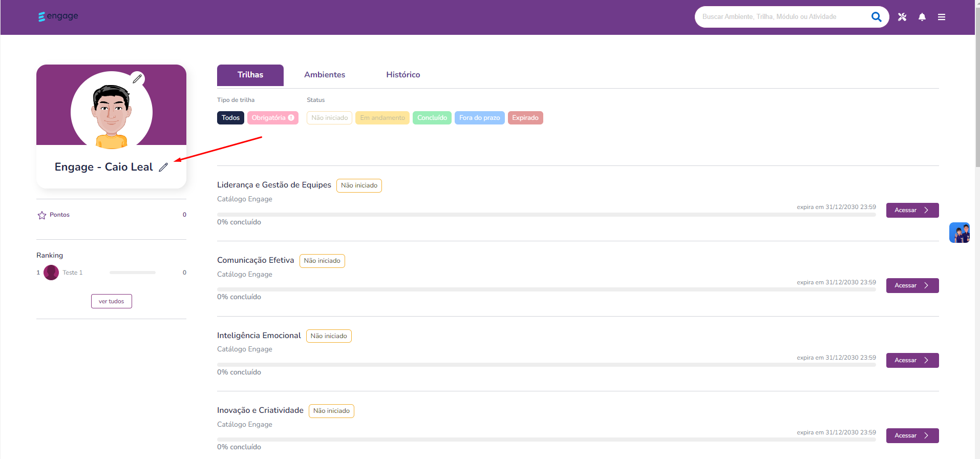Click the profile avatar picture
This screenshot has height=459, width=980.
[112, 112]
